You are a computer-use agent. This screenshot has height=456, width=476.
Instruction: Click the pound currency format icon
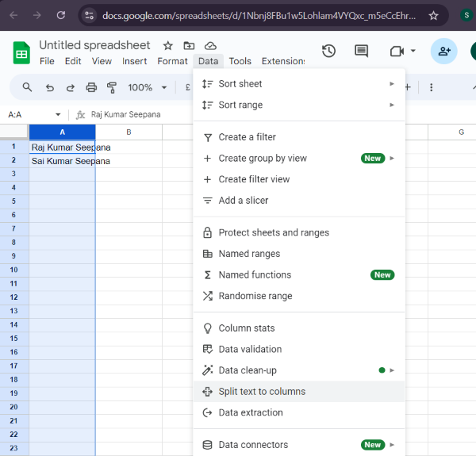click(x=187, y=87)
